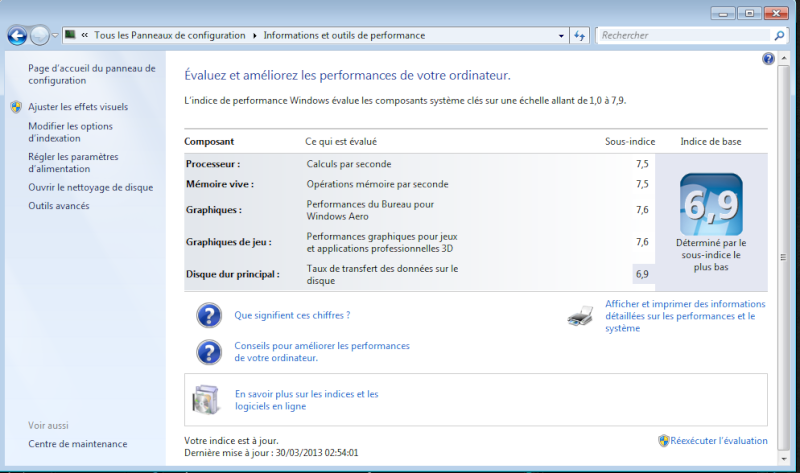Viewport: 800px width, 473px height.
Task: Click the magnifier search icon
Action: coord(779,35)
